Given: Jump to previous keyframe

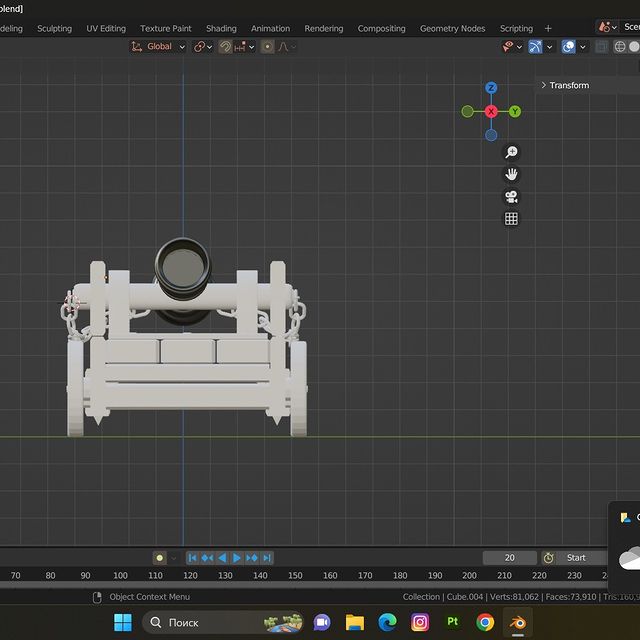Looking at the screenshot, I should click(x=207, y=558).
